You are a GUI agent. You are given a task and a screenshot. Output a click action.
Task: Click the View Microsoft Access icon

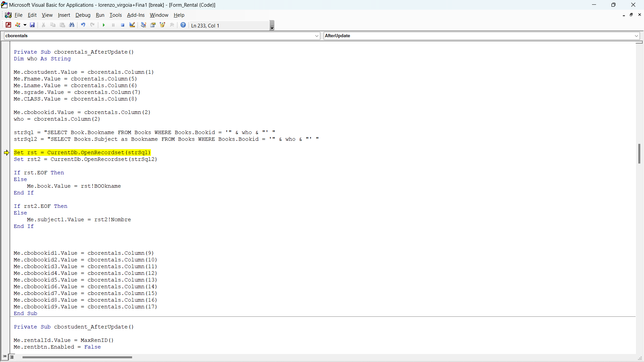coord(8,25)
